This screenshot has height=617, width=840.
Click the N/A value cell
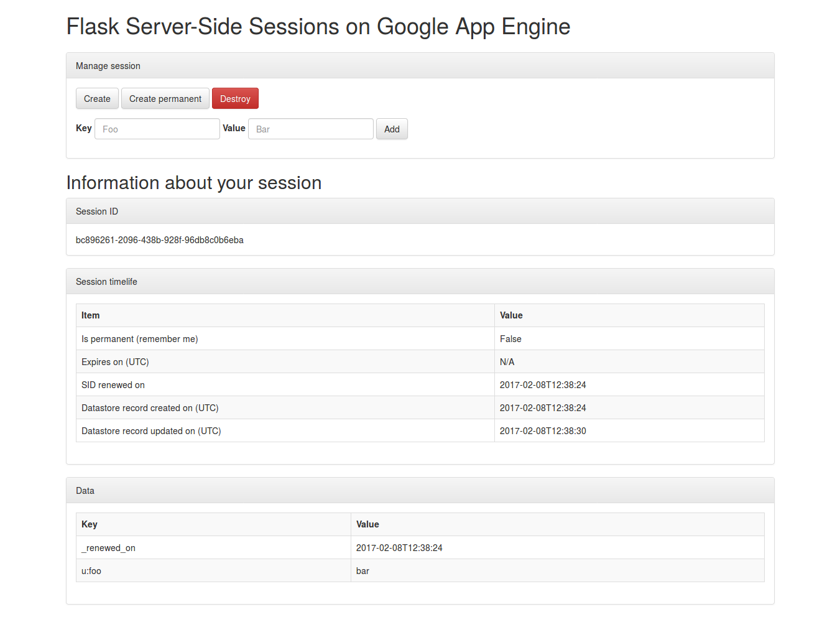pyautogui.click(x=629, y=361)
